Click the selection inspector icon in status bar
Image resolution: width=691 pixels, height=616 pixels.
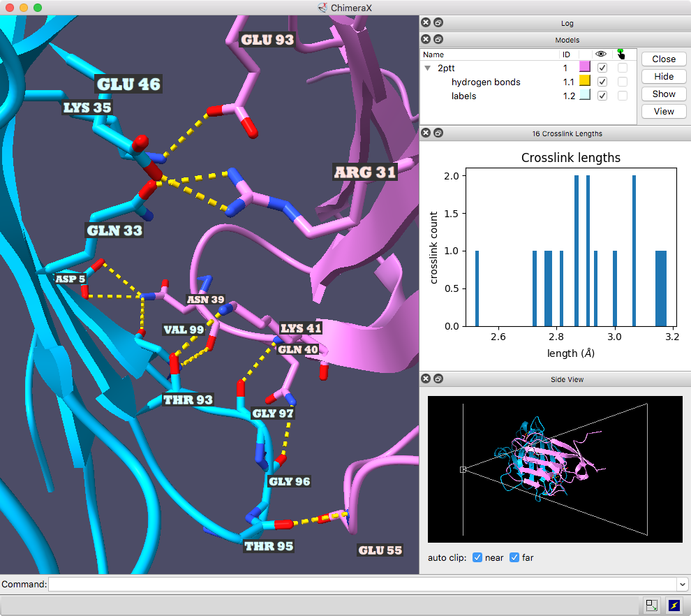point(651,606)
